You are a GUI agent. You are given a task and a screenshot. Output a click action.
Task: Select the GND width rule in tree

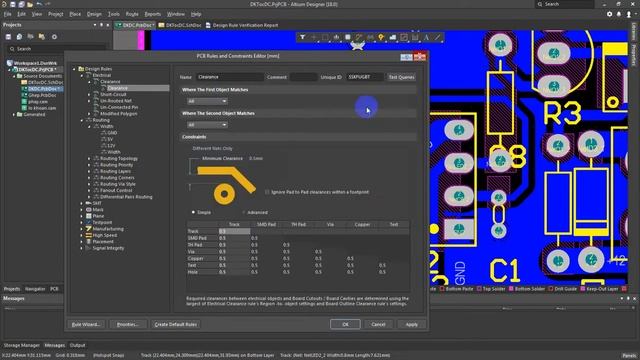pyautogui.click(x=112, y=133)
